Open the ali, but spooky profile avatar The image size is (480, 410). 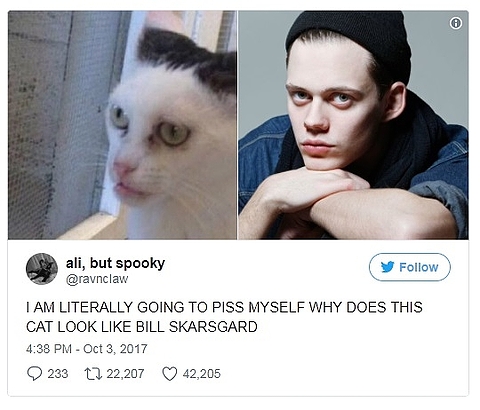(x=42, y=269)
